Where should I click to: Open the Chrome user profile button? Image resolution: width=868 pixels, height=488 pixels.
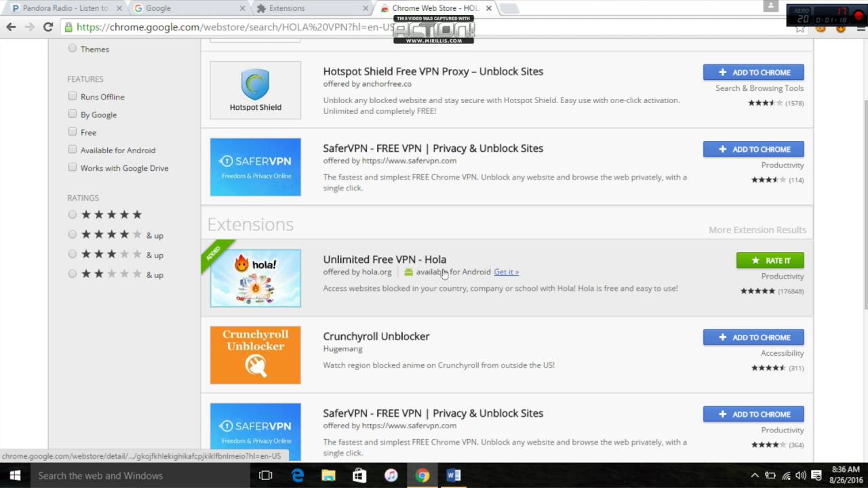770,6
